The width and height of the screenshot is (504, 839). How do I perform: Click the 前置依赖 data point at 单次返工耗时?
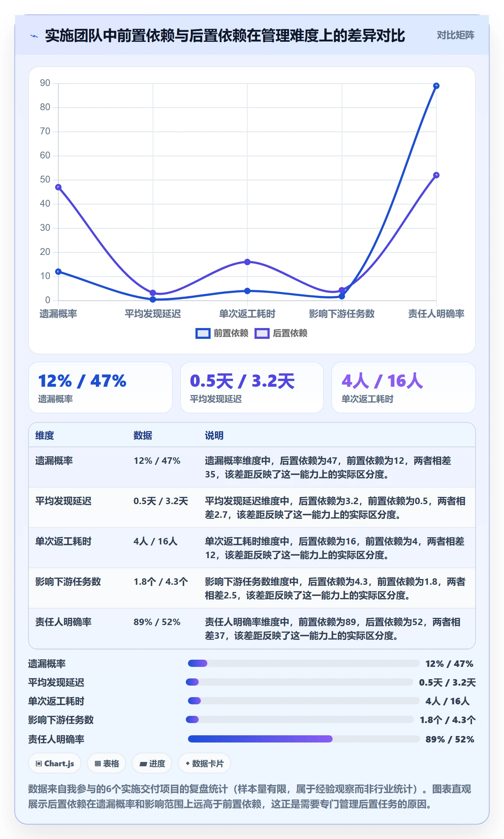click(247, 291)
